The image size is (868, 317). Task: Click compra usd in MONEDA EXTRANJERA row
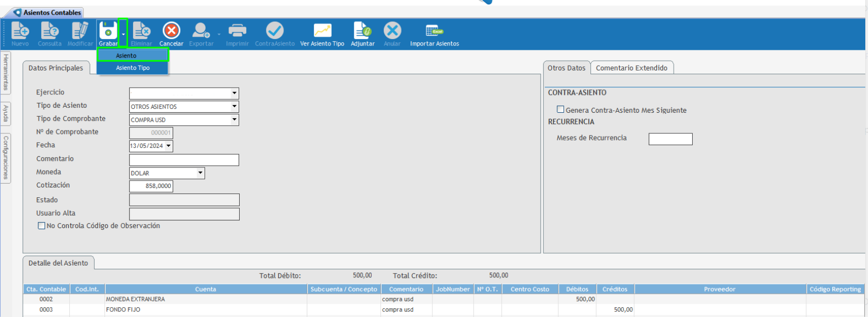click(406, 299)
